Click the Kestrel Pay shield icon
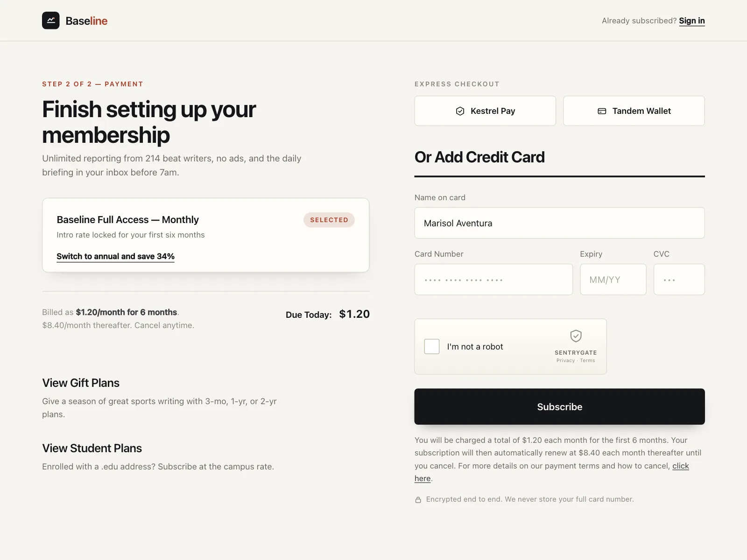The height and width of the screenshot is (560, 747). coord(460,111)
